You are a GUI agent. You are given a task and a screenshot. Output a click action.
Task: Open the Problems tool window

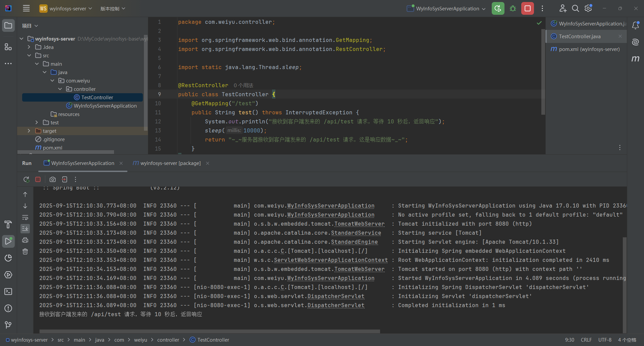click(8, 308)
